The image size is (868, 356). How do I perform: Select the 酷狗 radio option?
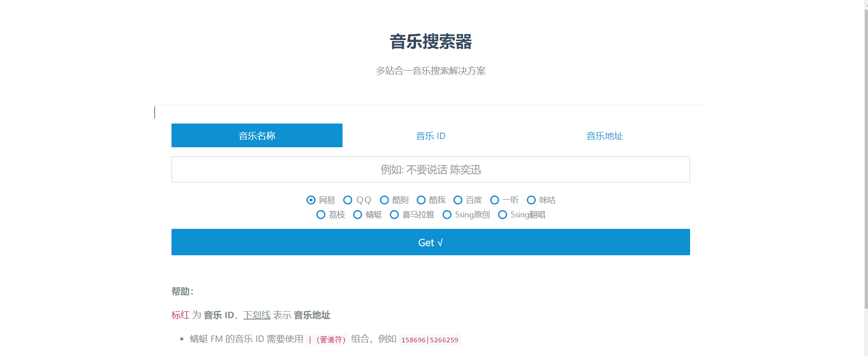[385, 200]
